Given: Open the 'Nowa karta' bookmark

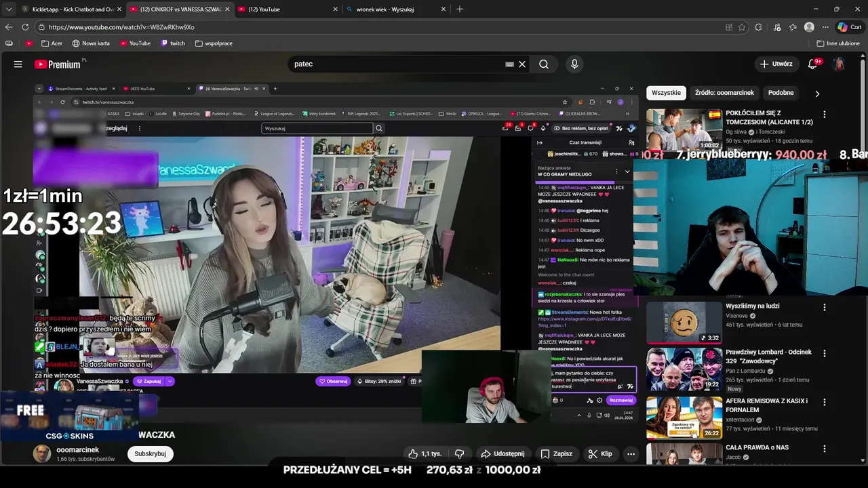Looking at the screenshot, I should (x=91, y=43).
